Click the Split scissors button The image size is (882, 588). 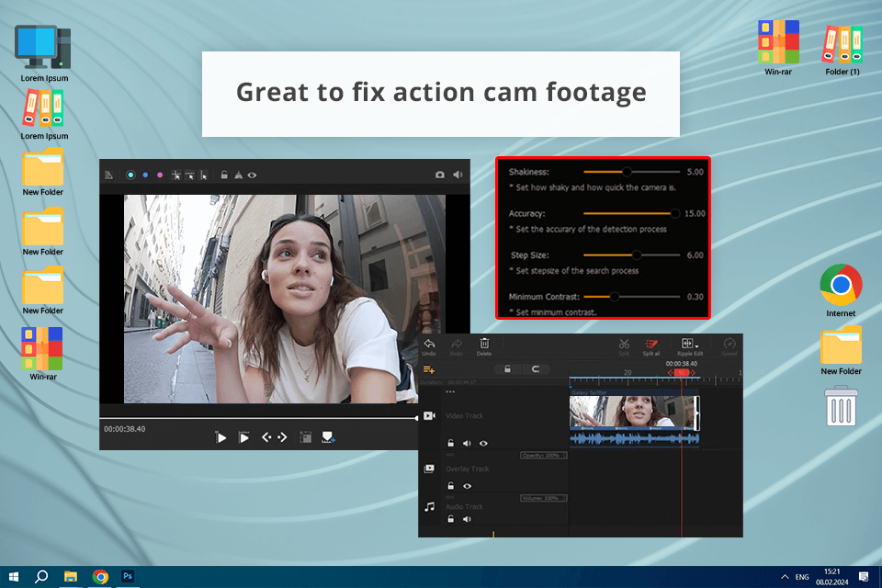coord(624,346)
